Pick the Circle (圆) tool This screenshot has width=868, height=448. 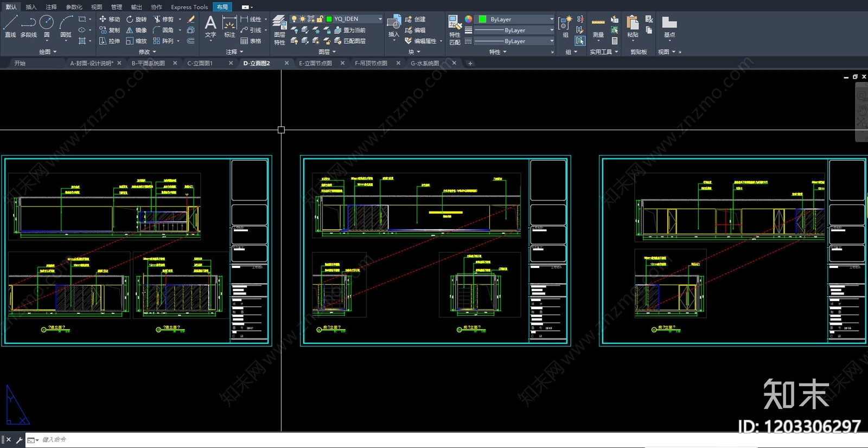coord(47,26)
